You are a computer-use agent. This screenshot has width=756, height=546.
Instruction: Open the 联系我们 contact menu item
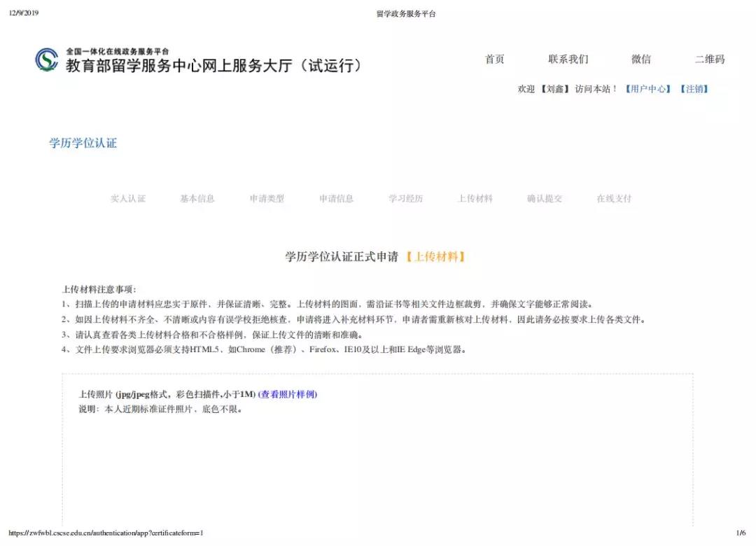coord(568,59)
